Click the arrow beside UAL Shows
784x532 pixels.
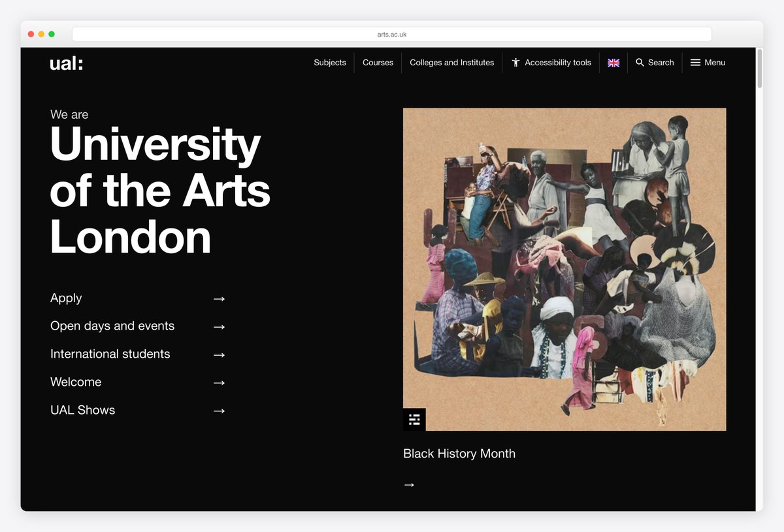219,411
